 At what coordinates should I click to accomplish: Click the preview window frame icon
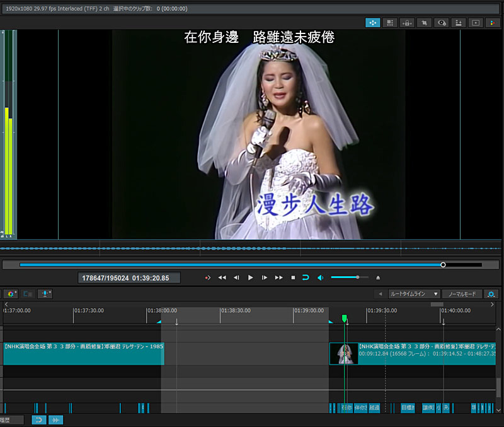(x=476, y=23)
